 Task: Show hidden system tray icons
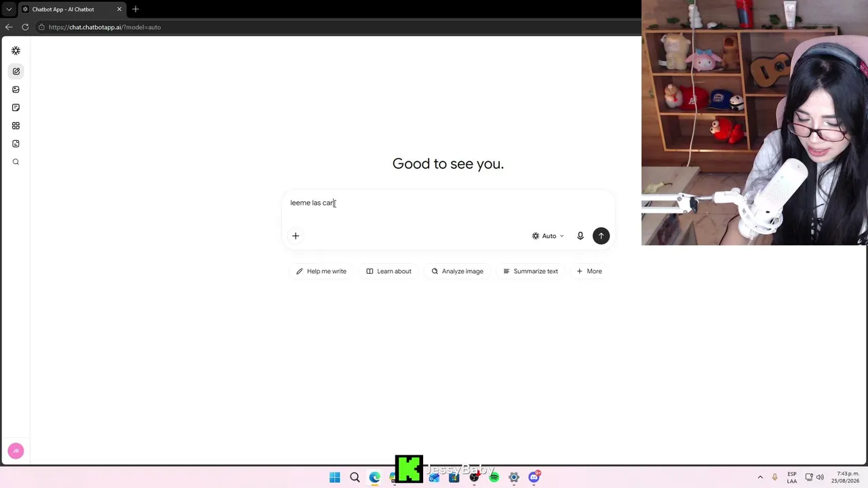(x=760, y=477)
